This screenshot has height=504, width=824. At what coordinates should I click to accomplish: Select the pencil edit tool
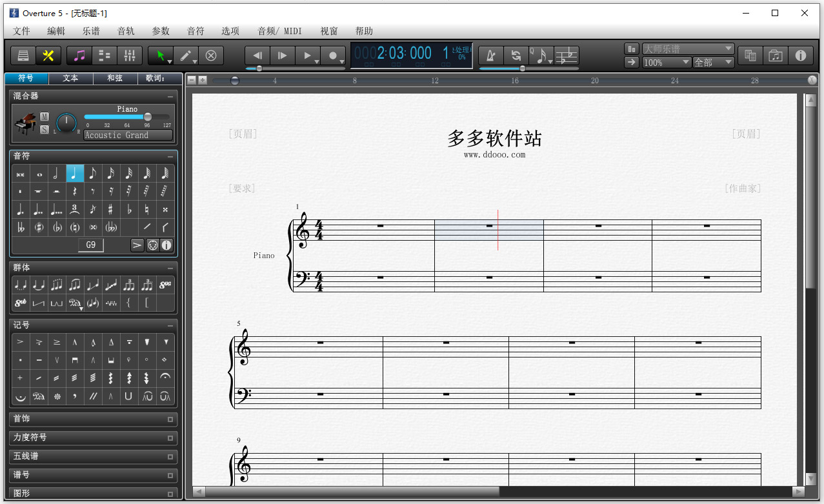(x=185, y=55)
